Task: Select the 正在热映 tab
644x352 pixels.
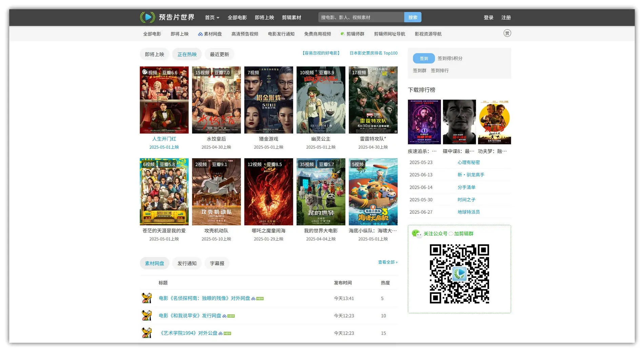Action: 187,54
